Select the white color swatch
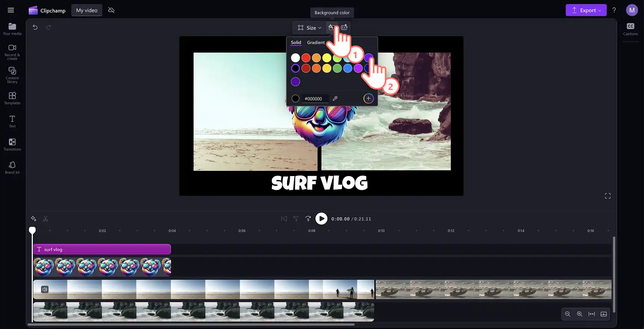 tap(295, 58)
